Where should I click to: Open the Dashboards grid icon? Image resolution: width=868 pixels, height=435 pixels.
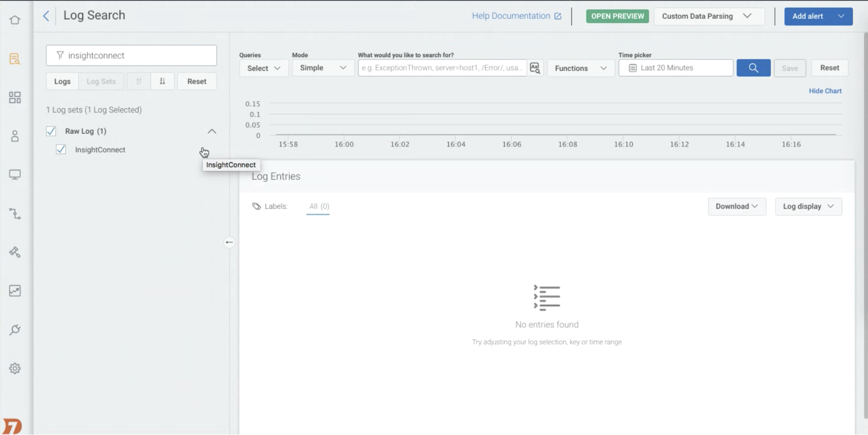15,97
